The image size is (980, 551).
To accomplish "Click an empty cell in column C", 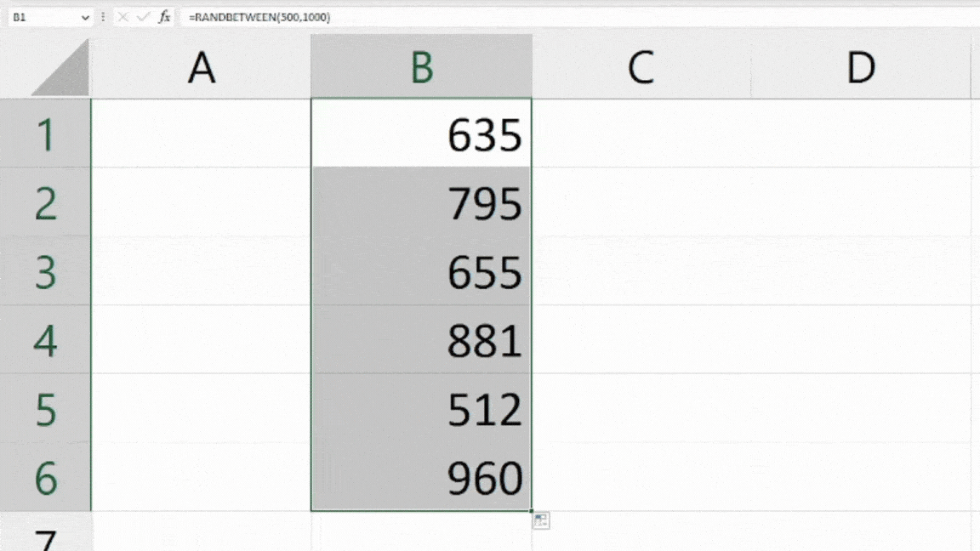I will 640,272.
